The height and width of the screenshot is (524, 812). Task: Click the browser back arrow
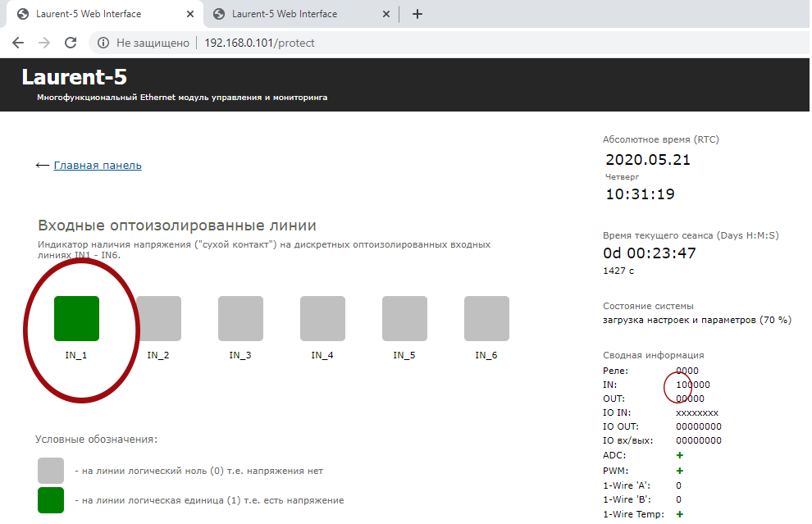18,43
